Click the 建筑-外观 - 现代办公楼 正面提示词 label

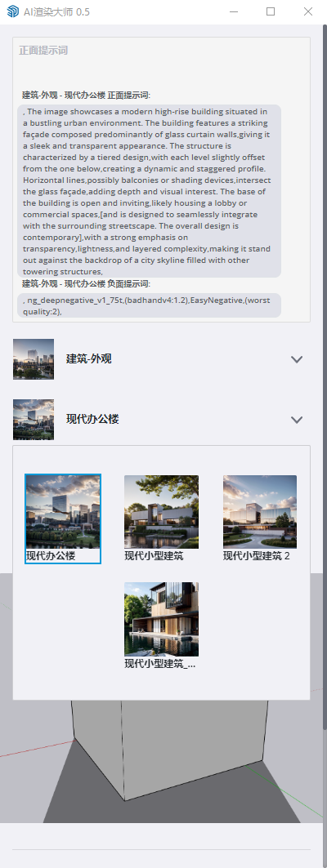pos(86,96)
